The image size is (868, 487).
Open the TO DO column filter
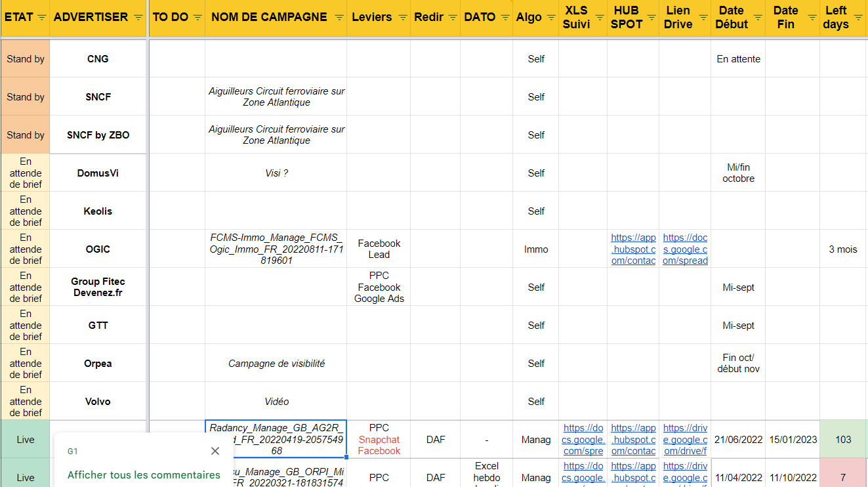pos(197,18)
